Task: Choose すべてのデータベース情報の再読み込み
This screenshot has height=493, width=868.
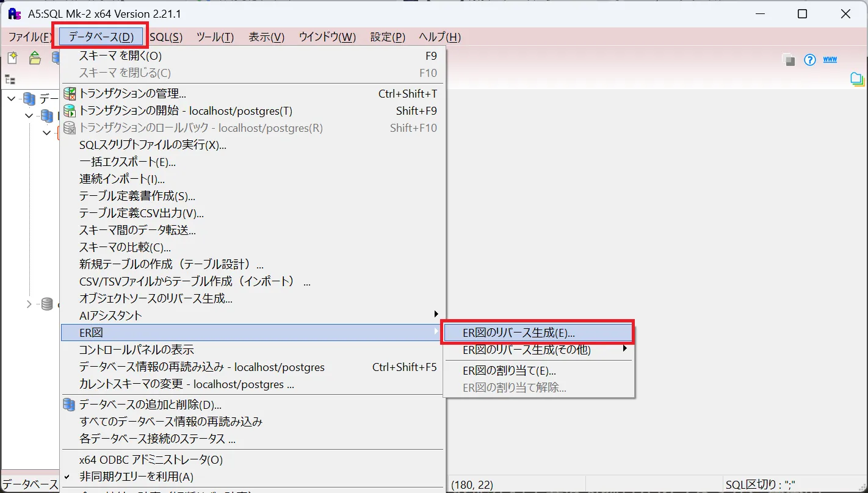Action: (253, 422)
